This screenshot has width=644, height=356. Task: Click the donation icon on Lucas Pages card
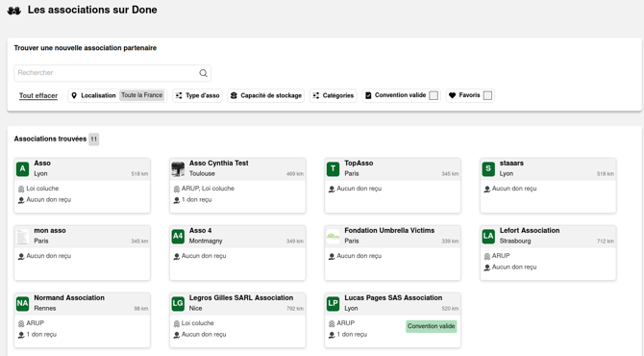332,335
